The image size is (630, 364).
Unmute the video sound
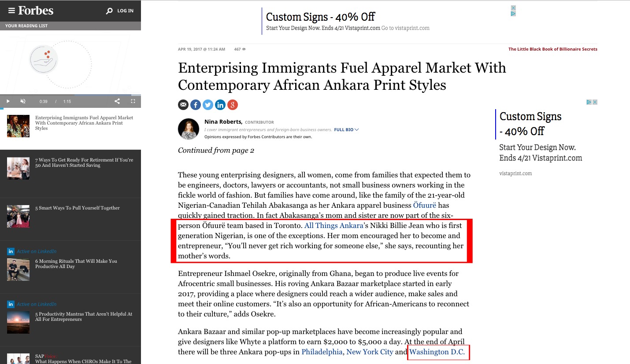[23, 101]
